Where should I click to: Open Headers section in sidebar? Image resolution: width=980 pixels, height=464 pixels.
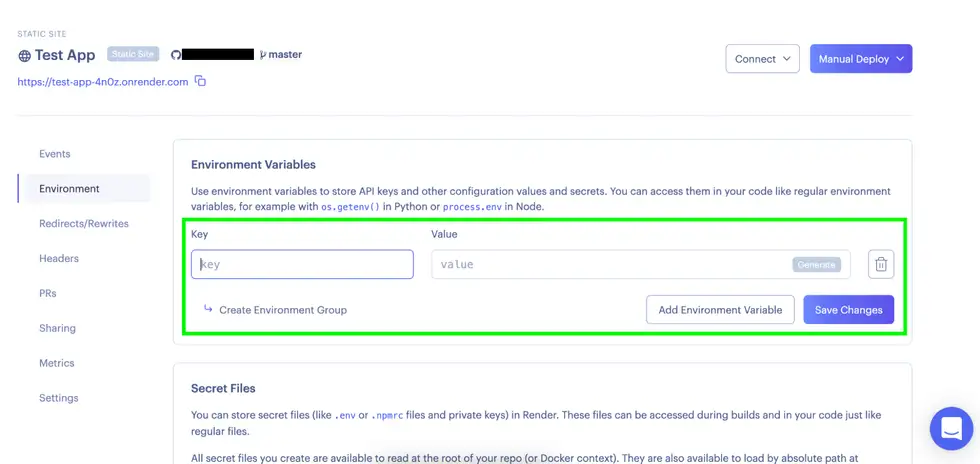[59, 258]
